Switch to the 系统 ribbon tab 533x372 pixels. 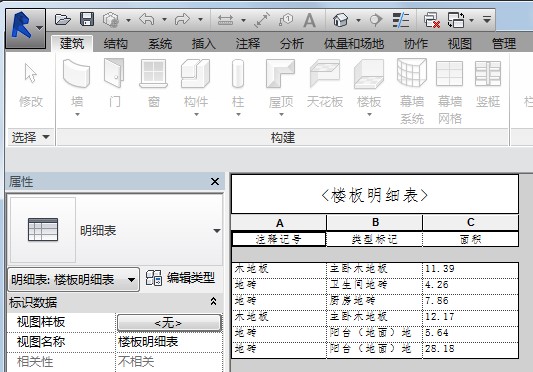coord(160,44)
